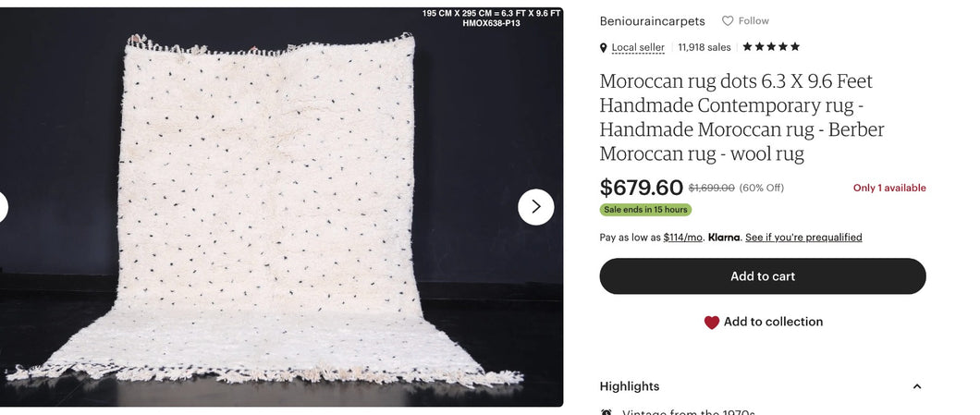Add the Moroccan rug to cart
Screen dimensions: 980x415
[763, 276]
